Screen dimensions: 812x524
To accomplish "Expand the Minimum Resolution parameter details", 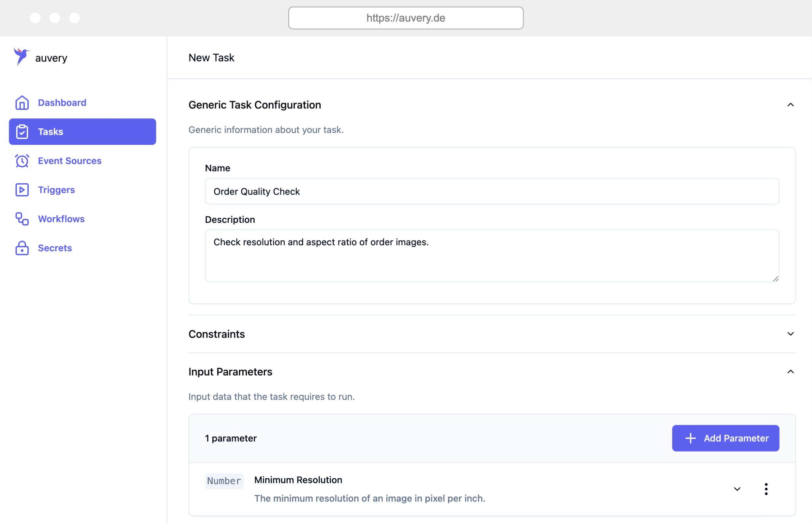I will click(x=737, y=489).
